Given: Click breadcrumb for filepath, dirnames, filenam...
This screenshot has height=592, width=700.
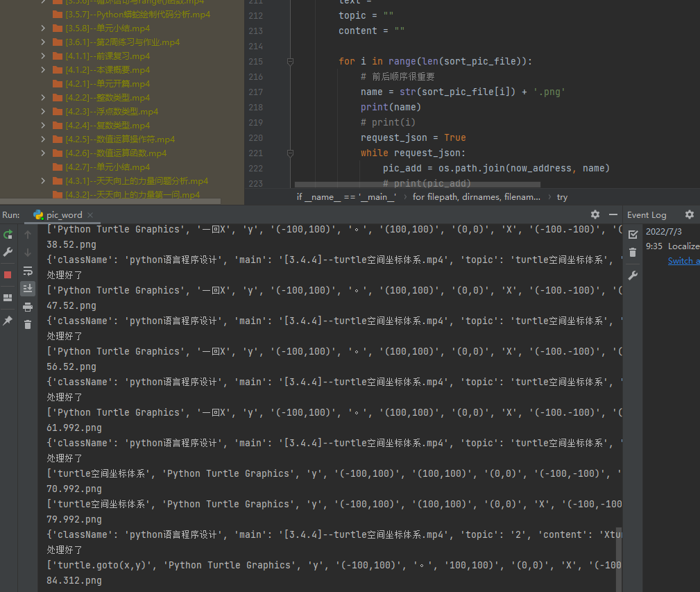Looking at the screenshot, I should pyautogui.click(x=477, y=197).
